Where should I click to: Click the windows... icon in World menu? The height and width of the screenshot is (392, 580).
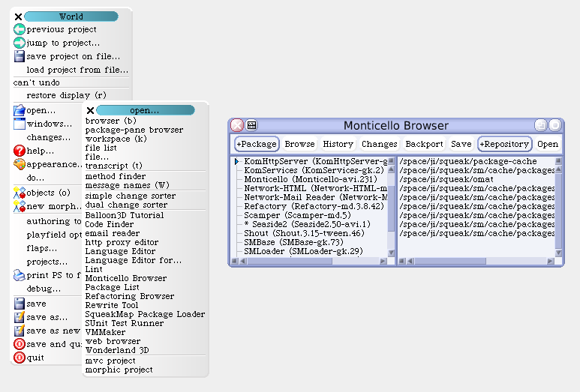[x=20, y=124]
